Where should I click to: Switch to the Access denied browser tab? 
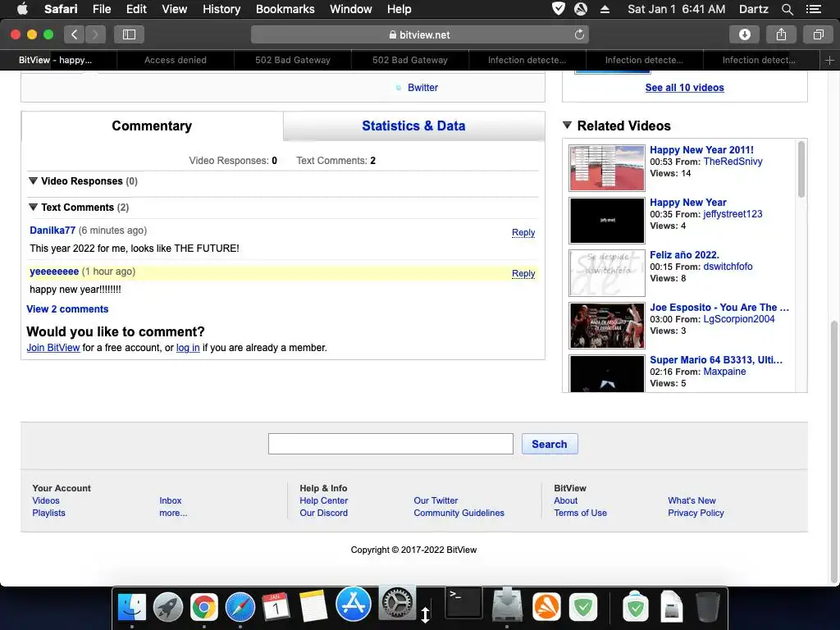[x=176, y=61]
